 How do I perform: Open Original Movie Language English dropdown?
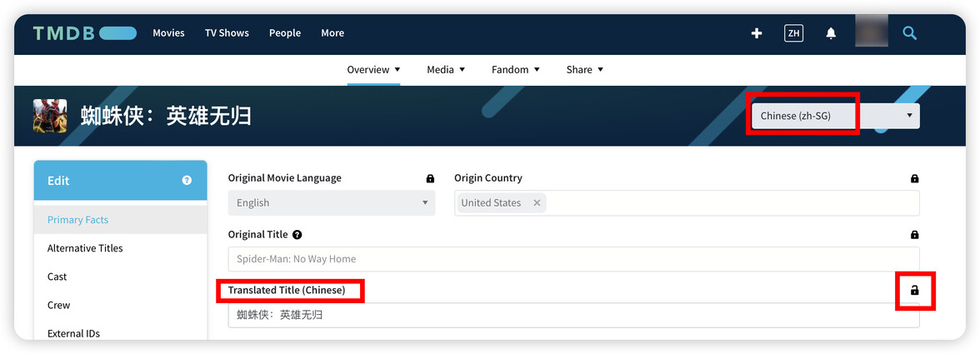coord(332,203)
